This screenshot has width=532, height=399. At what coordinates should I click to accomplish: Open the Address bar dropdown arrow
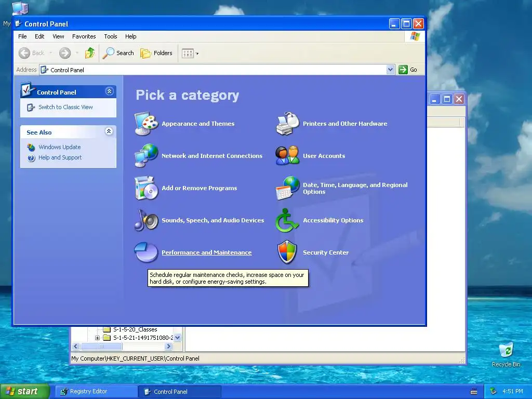(x=390, y=70)
